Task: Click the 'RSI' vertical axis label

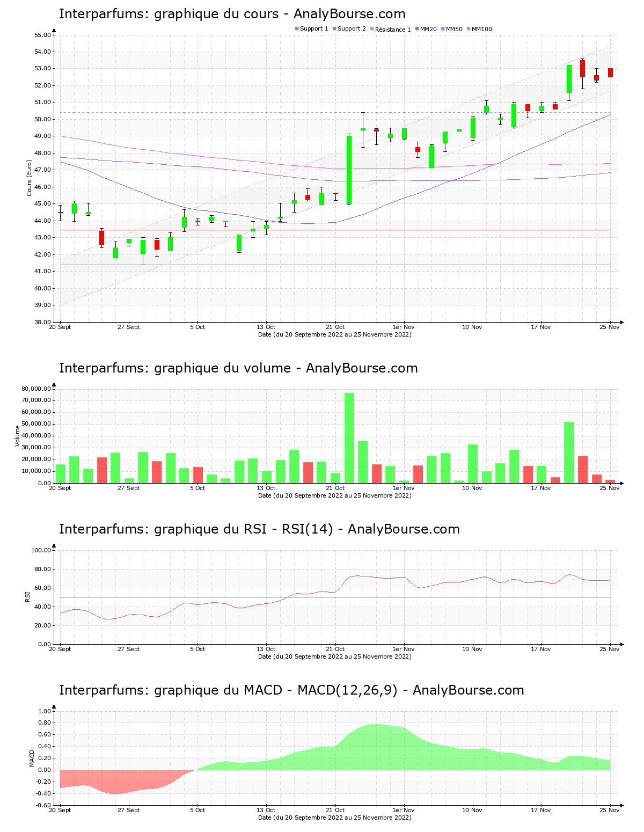Action: click(27, 597)
